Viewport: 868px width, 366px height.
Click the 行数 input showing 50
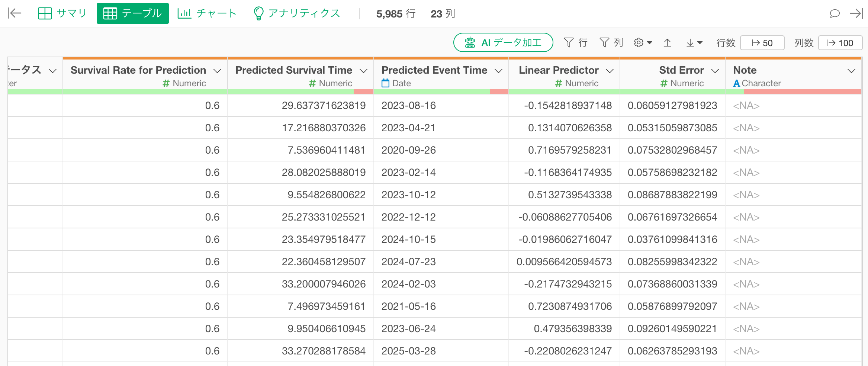(x=762, y=43)
